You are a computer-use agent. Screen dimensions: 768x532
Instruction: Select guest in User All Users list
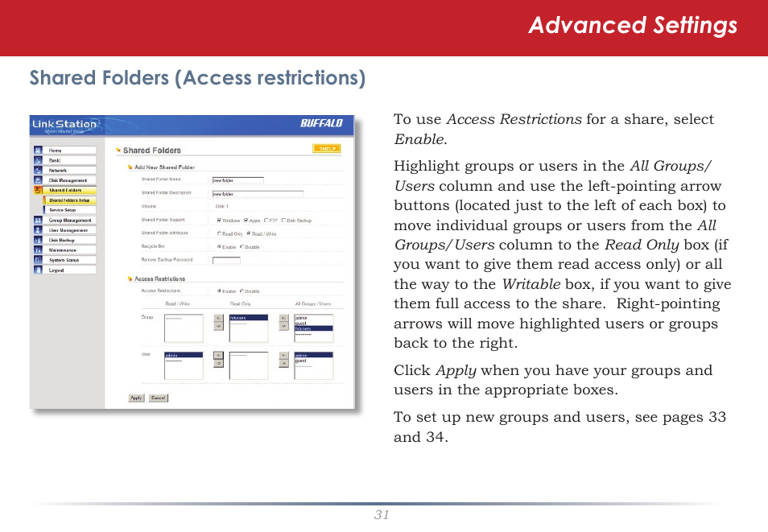click(314, 361)
